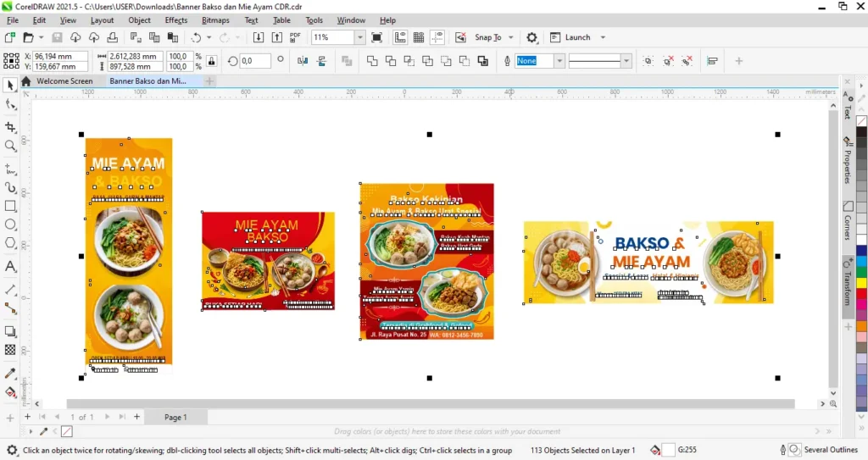The width and height of the screenshot is (868, 460).
Task: Select the Pick tool
Action: [10, 86]
